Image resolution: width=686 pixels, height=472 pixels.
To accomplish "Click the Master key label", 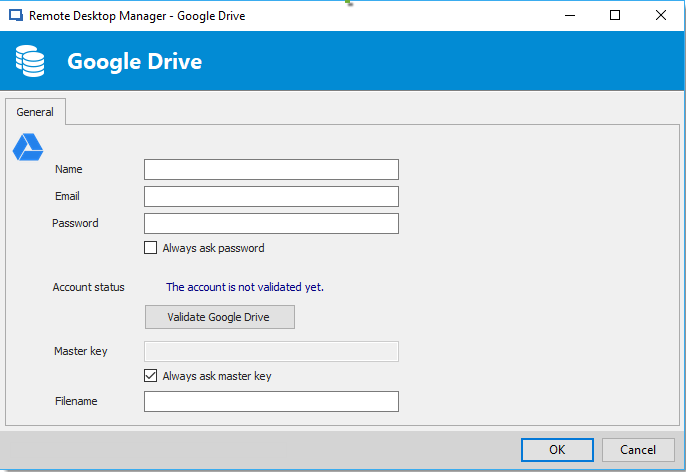I will (x=80, y=351).
